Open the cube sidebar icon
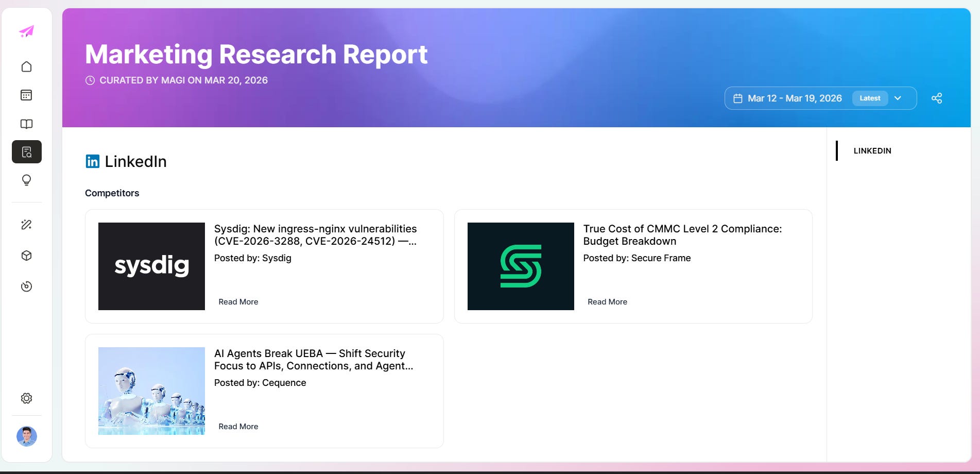 (x=27, y=256)
